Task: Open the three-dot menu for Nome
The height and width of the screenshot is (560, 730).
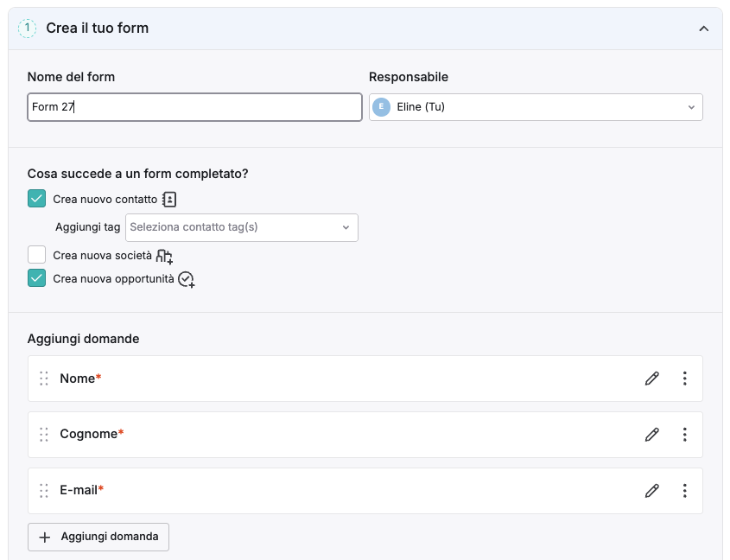Action: (684, 379)
